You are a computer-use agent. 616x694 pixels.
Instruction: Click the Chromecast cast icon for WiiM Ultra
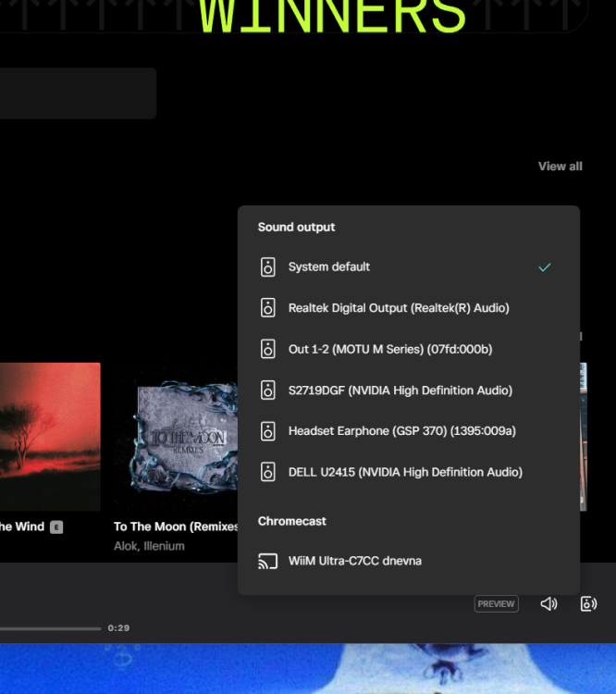click(x=267, y=561)
